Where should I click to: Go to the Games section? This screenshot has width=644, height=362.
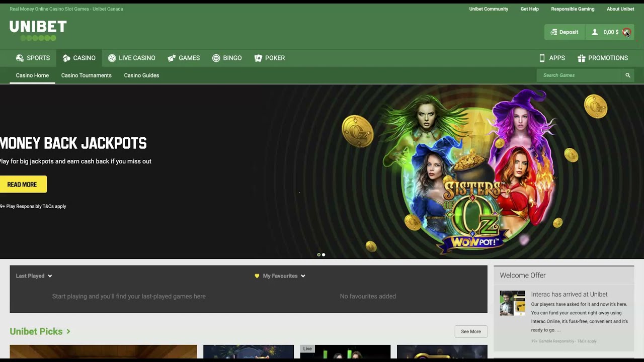184,58
